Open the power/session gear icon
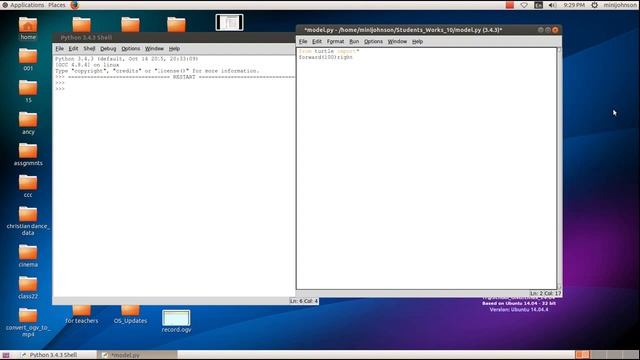This screenshot has width=640, height=360. tap(595, 5)
